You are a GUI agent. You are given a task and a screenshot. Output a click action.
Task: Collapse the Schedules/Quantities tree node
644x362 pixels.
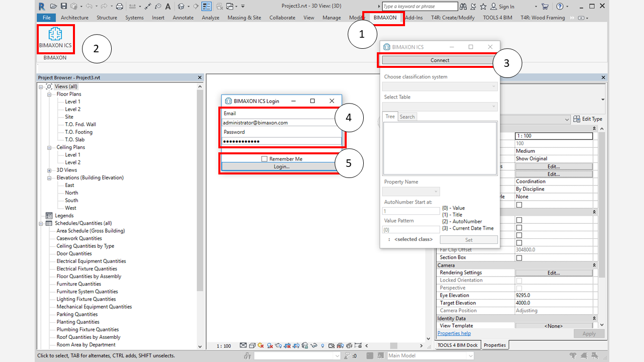pos(41,223)
